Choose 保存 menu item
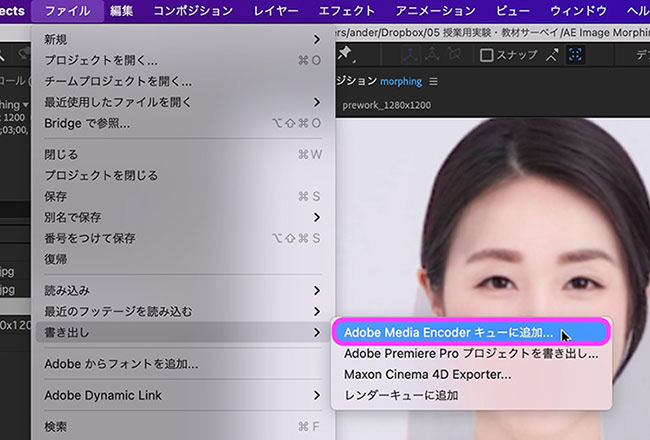 click(183, 196)
